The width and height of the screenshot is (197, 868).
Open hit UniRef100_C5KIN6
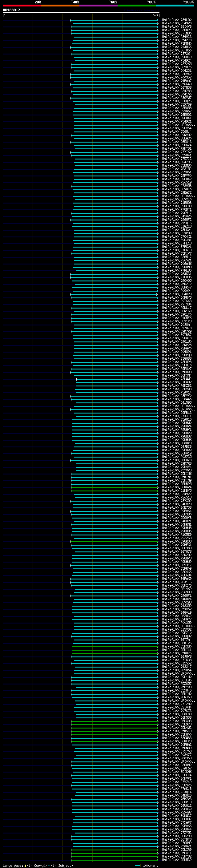[177, 474]
